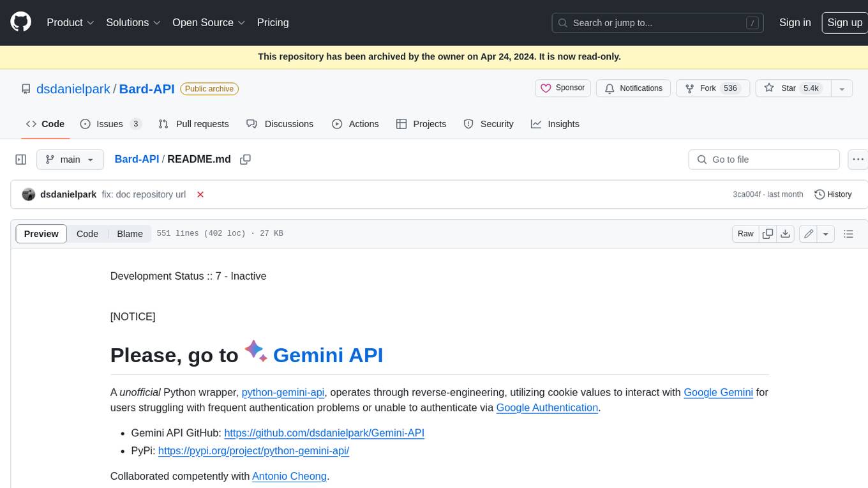The height and width of the screenshot is (488, 868).
Task: Switch to the Projects tab
Action: click(x=421, y=124)
